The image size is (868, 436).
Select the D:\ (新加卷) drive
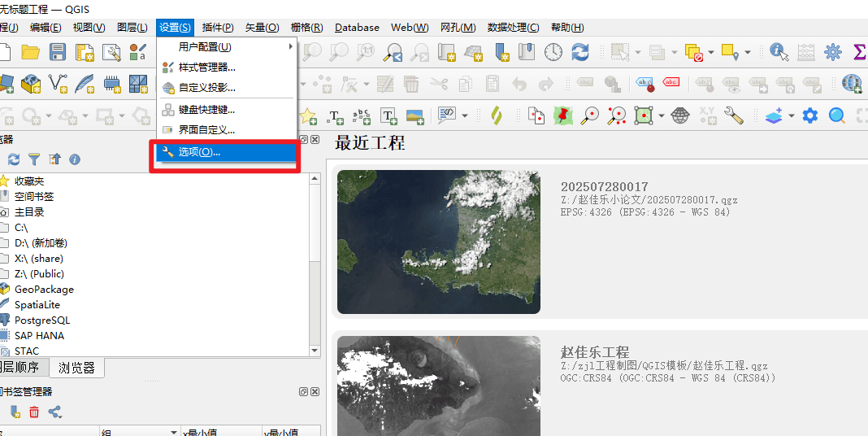(x=41, y=242)
